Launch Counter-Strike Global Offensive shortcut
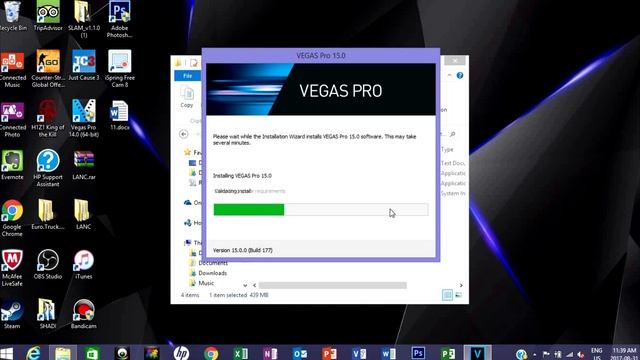Screen dimensions: 640x360 coord(48,69)
